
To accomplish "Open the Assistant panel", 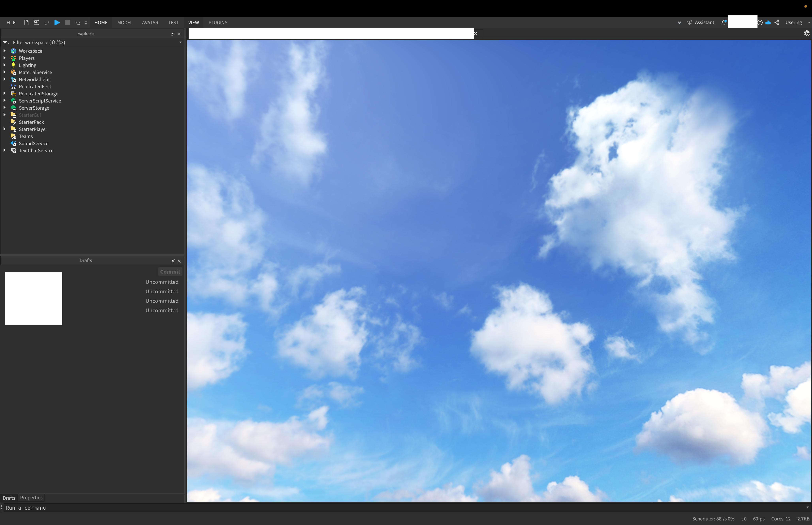I will point(701,23).
